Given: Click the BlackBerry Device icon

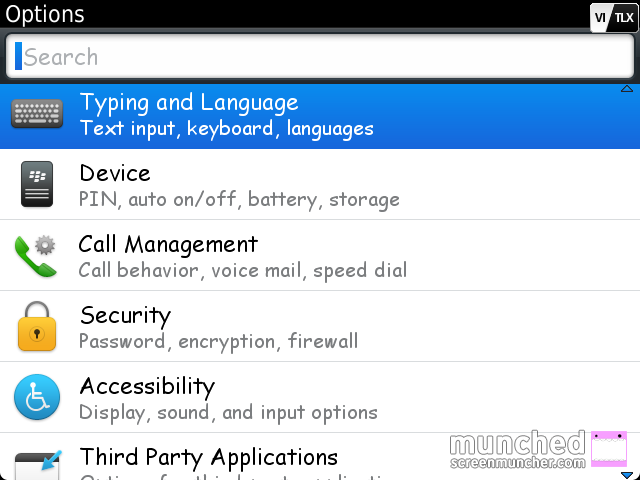Looking at the screenshot, I should point(37,184).
